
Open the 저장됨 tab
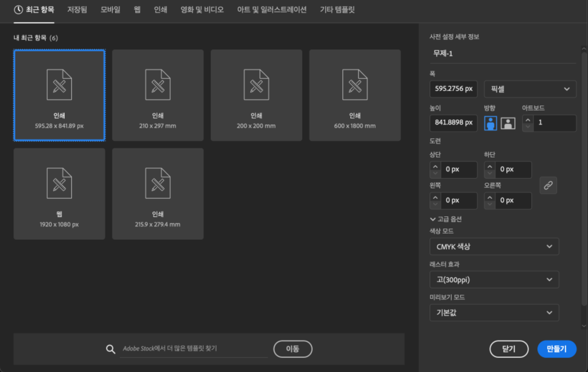(77, 10)
